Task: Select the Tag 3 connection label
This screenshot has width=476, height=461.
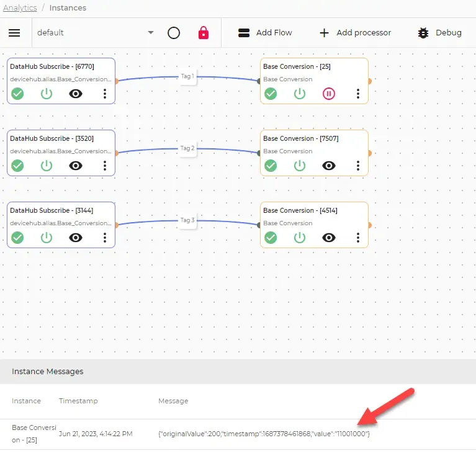Action: click(x=187, y=220)
